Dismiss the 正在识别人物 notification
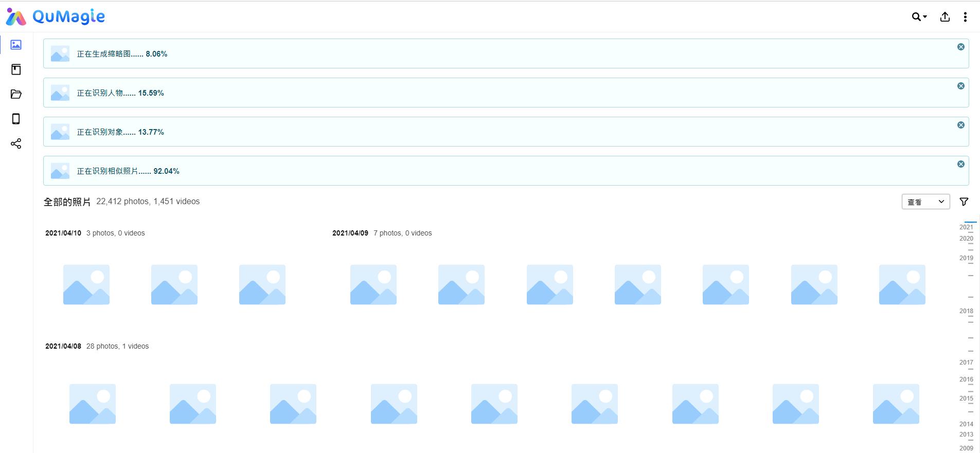980x453 pixels. tap(961, 86)
